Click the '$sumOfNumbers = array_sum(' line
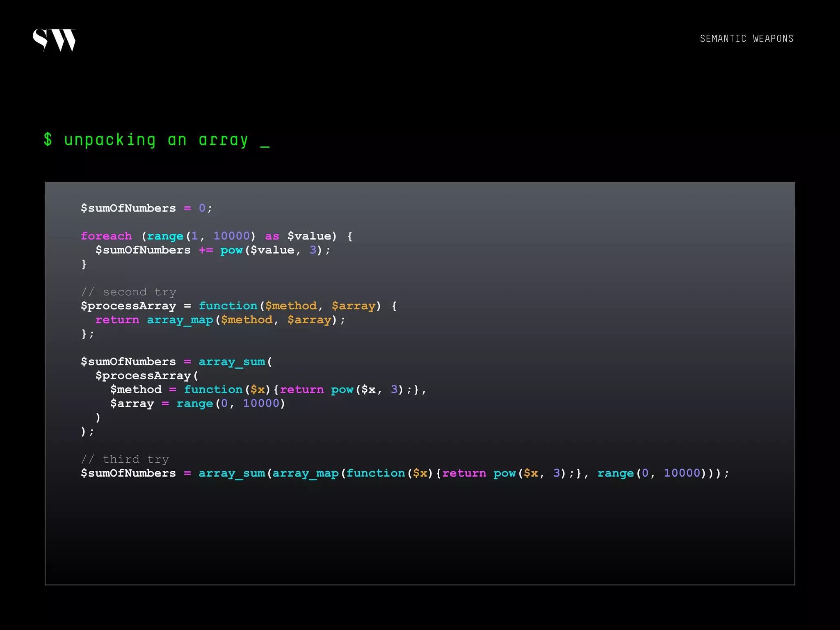The height and width of the screenshot is (630, 840). 176,362
